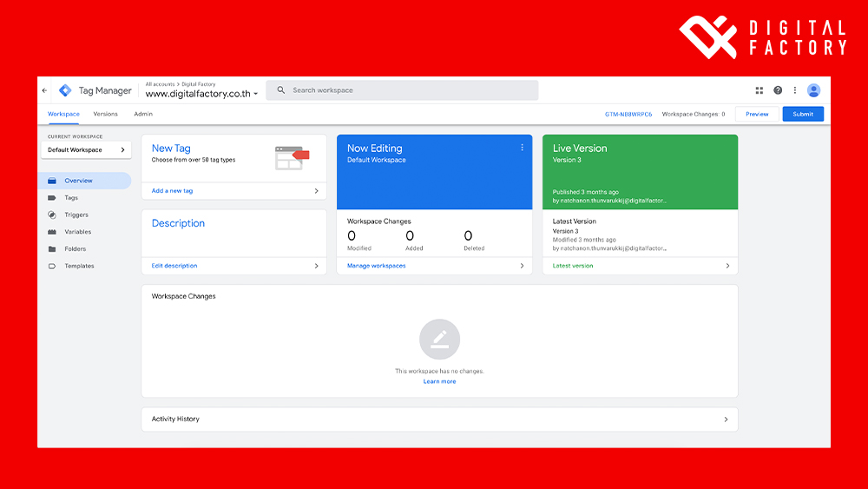Click the back arrow beside Tag Manager logo
Screen dimensions: 868x489
[45, 90]
